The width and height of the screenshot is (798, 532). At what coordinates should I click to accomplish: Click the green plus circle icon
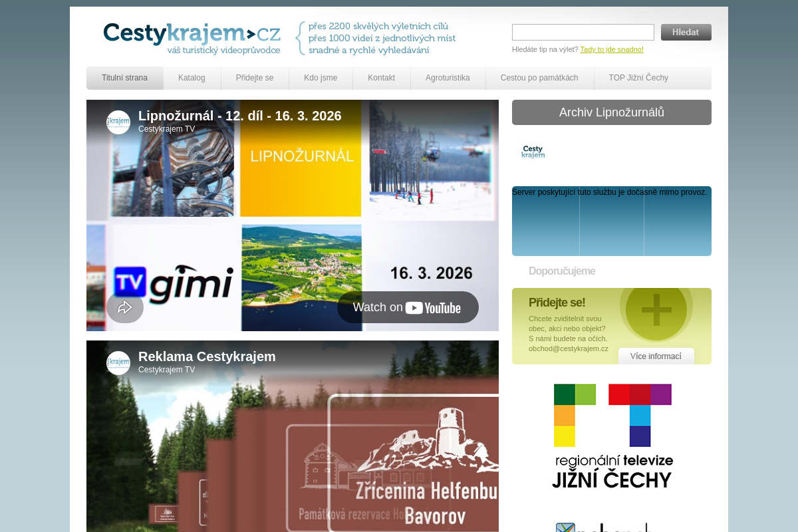click(x=656, y=310)
